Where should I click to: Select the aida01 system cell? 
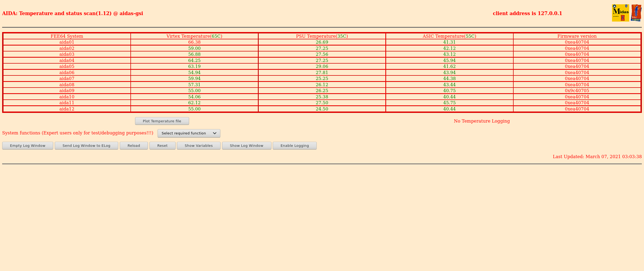[67, 42]
